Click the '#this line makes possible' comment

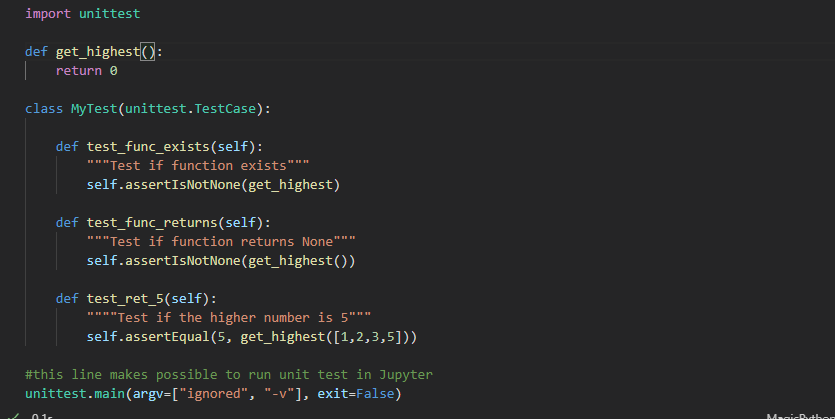pos(229,375)
